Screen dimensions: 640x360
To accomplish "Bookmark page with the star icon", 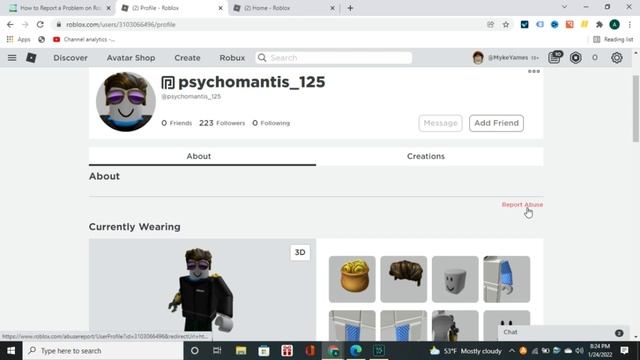I will 506,24.
